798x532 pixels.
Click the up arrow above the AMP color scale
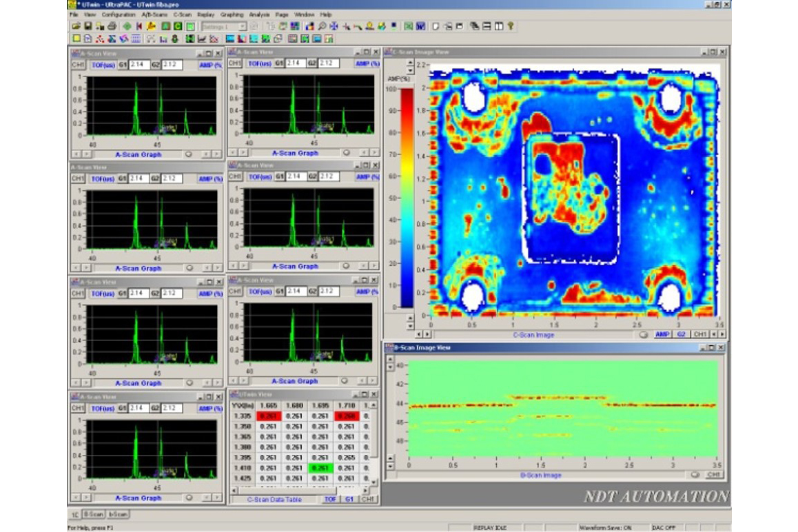coord(411,63)
